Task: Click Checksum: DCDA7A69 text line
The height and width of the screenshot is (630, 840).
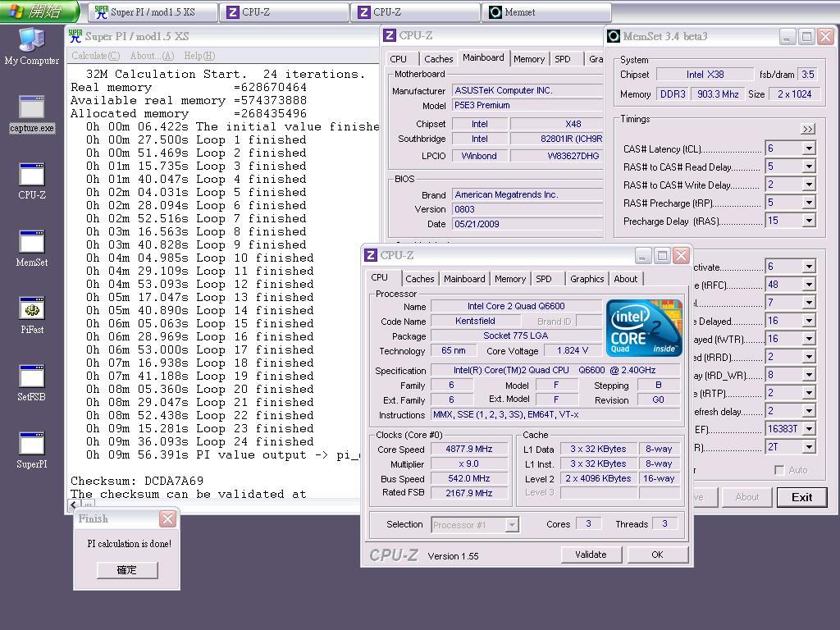Action: click(137, 481)
